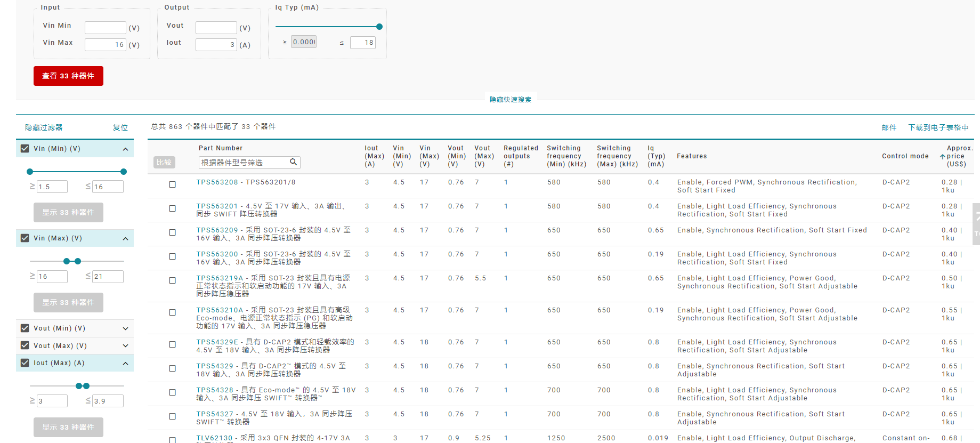Screen dimensions: 980x443
Task: Expand the Vout (Max) (V) filter chevron
Action: click(x=125, y=346)
